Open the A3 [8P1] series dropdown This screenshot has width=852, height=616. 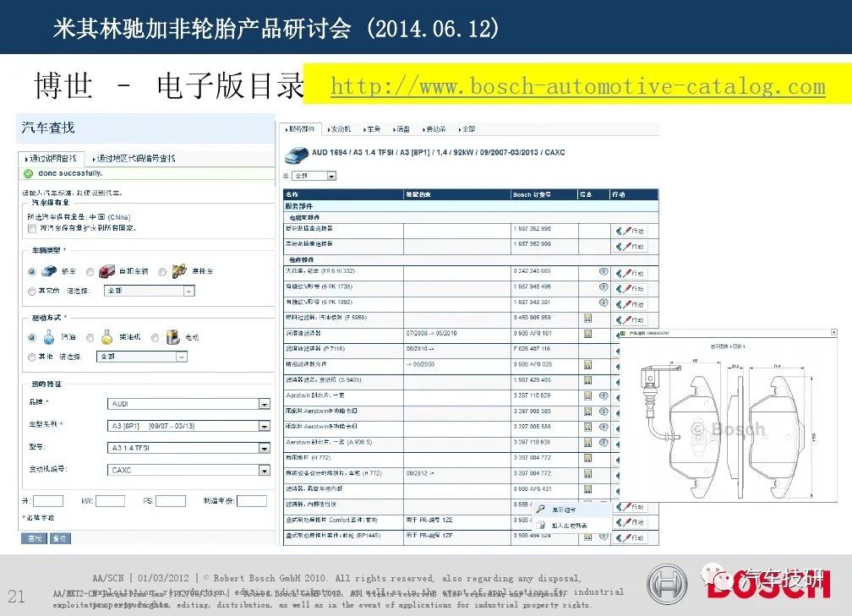click(x=188, y=426)
